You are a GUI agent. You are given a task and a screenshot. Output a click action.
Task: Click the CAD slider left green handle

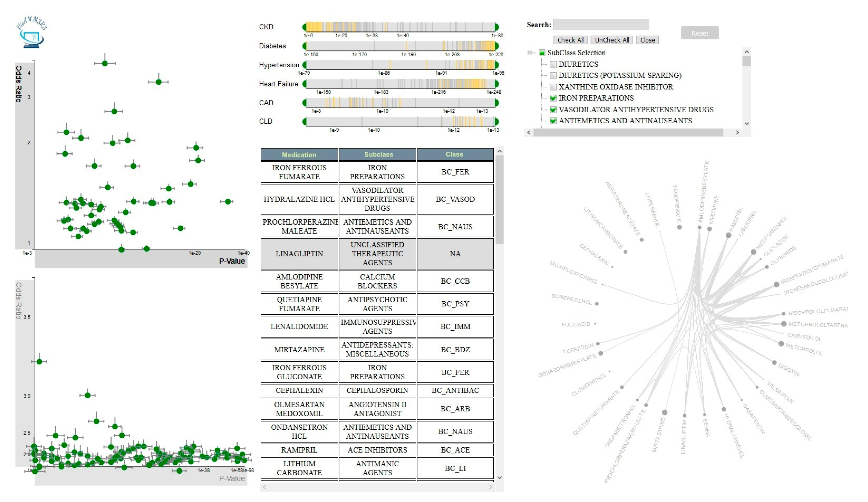point(304,103)
